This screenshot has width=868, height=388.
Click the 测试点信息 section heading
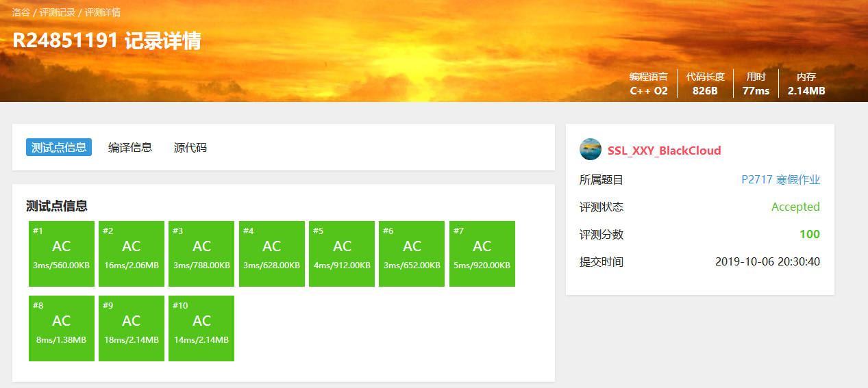57,206
